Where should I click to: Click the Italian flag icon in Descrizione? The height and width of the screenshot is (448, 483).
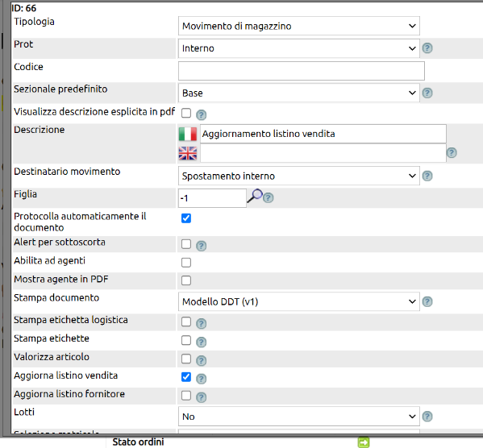pyautogui.click(x=188, y=134)
